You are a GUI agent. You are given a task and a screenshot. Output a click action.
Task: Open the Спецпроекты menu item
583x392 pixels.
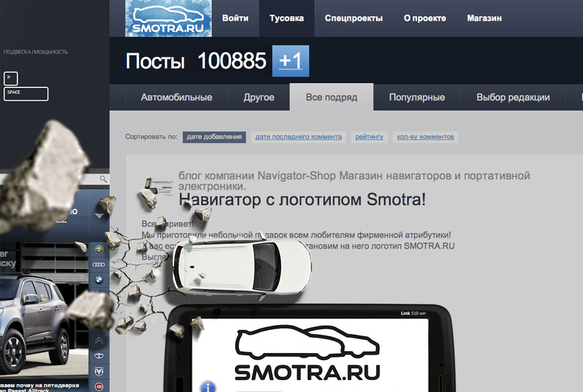tap(354, 18)
